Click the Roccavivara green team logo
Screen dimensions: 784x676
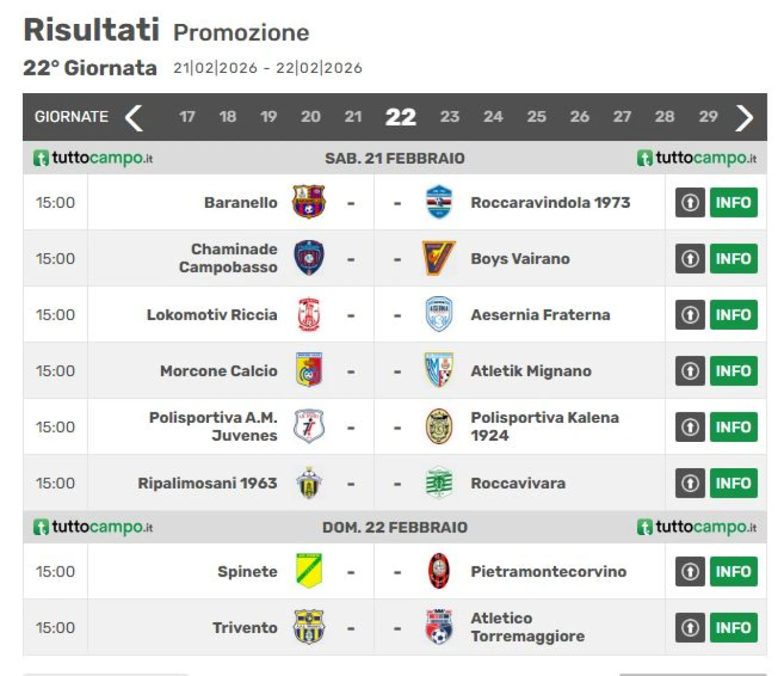pos(439,483)
